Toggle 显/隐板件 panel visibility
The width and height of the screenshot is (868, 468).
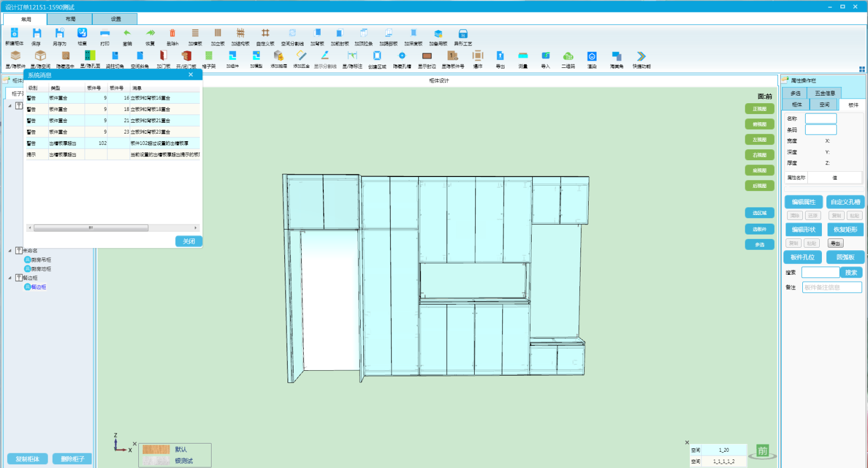[16, 56]
